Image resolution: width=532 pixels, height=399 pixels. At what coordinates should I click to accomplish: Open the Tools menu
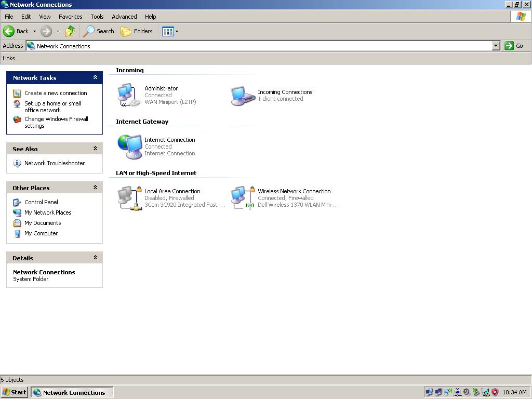pyautogui.click(x=97, y=17)
